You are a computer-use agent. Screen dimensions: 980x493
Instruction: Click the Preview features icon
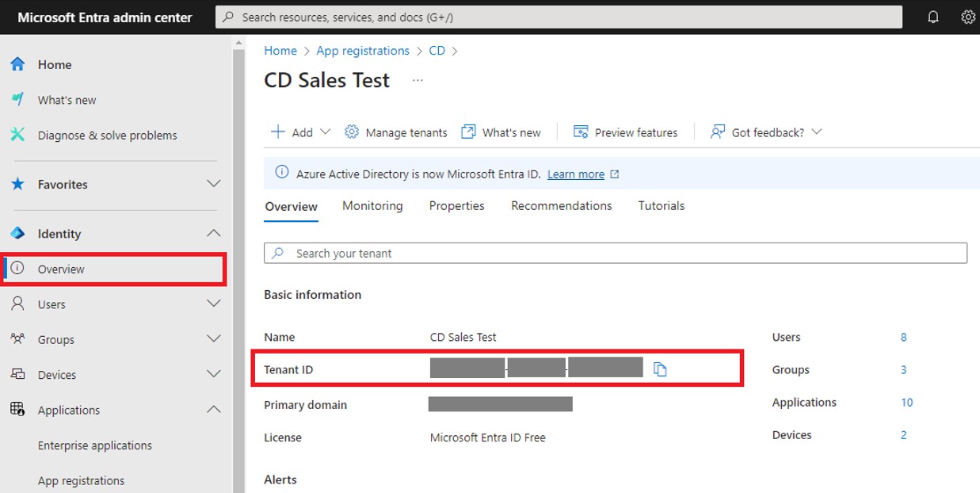tap(581, 132)
